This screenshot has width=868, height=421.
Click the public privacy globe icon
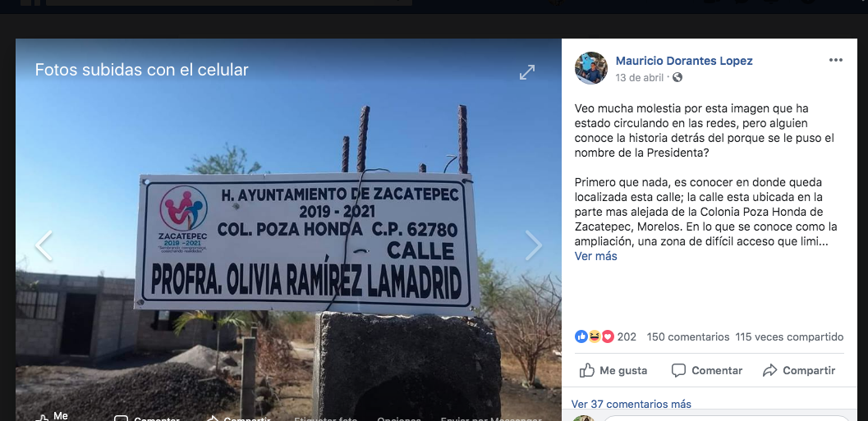(677, 77)
